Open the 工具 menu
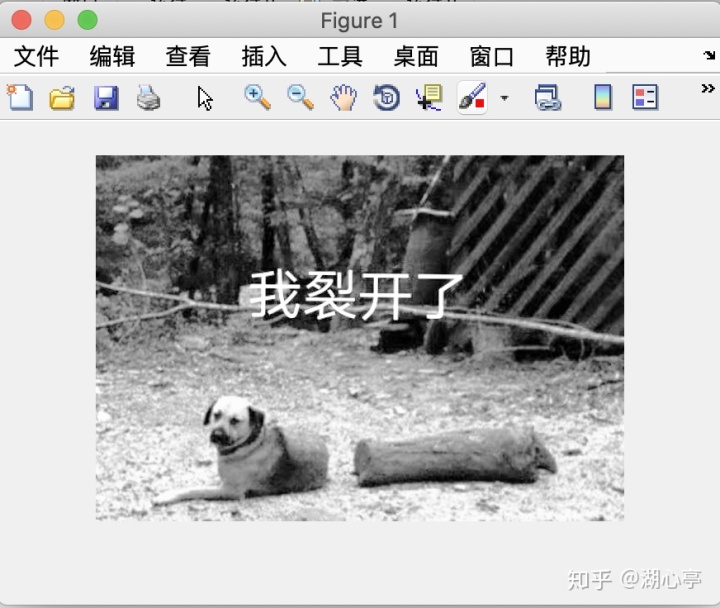The height and width of the screenshot is (608, 720). pyautogui.click(x=340, y=56)
